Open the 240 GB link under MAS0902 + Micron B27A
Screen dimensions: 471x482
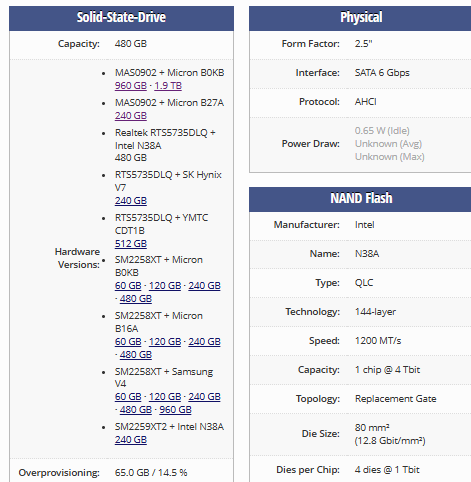pyautogui.click(x=131, y=116)
